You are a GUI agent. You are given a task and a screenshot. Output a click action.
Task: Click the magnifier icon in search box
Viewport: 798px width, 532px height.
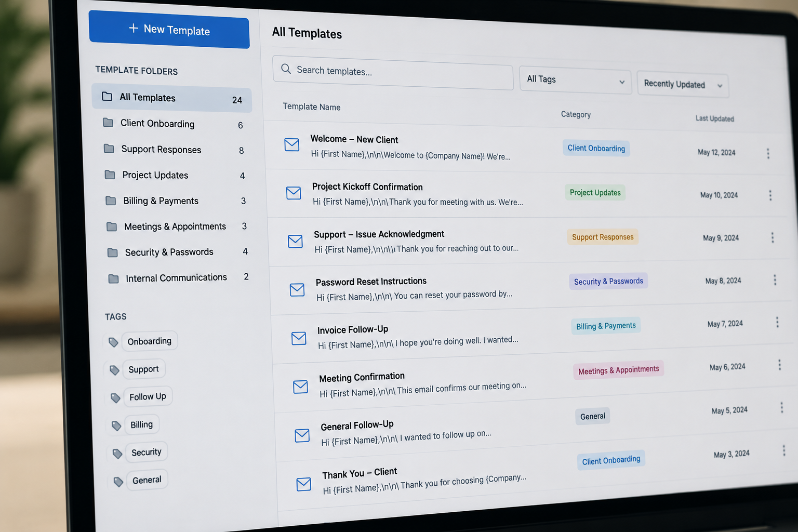(286, 69)
